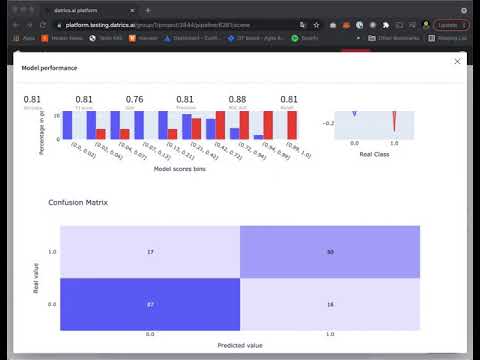Open the Extensions puzzle icon
Screen dimensions: 480x360
386,25
